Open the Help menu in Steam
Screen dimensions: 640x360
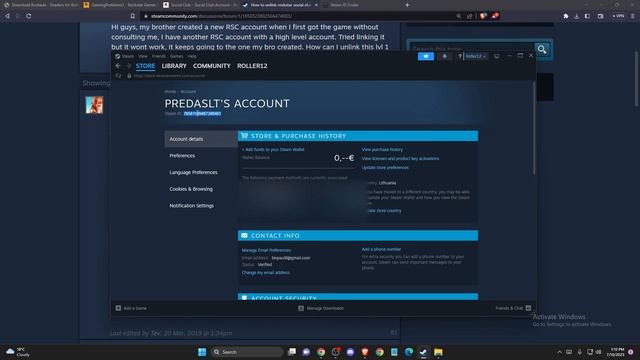(192, 56)
